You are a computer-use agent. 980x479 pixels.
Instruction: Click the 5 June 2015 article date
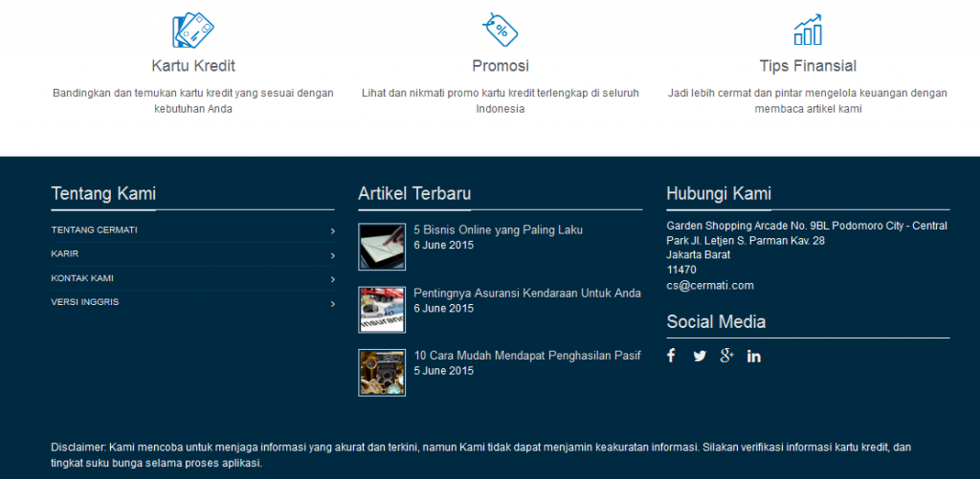click(444, 371)
